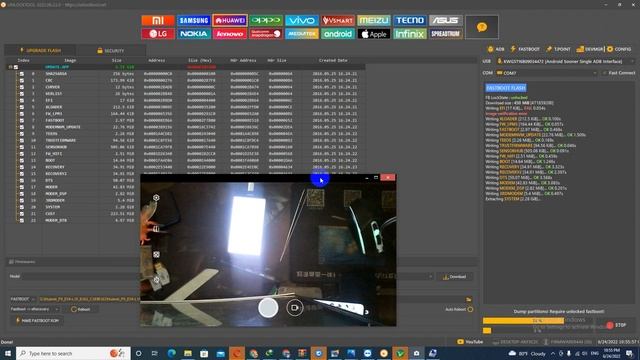The width and height of the screenshot is (640, 360).
Task: Open Microsoft Edge from the taskbar
Action: 171,353
